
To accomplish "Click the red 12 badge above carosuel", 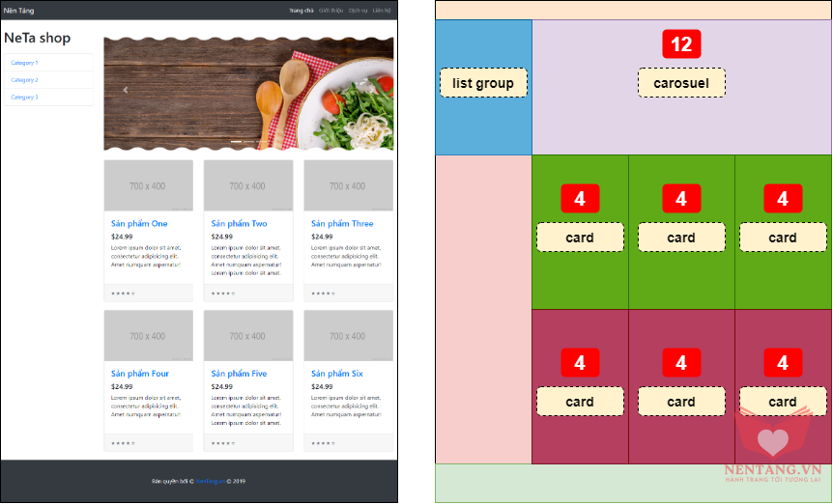I will point(681,43).
